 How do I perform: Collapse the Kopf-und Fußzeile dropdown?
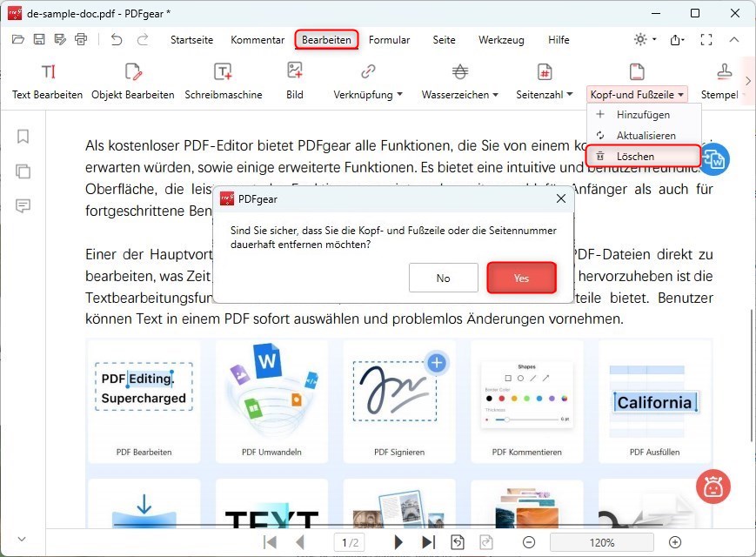coord(681,95)
